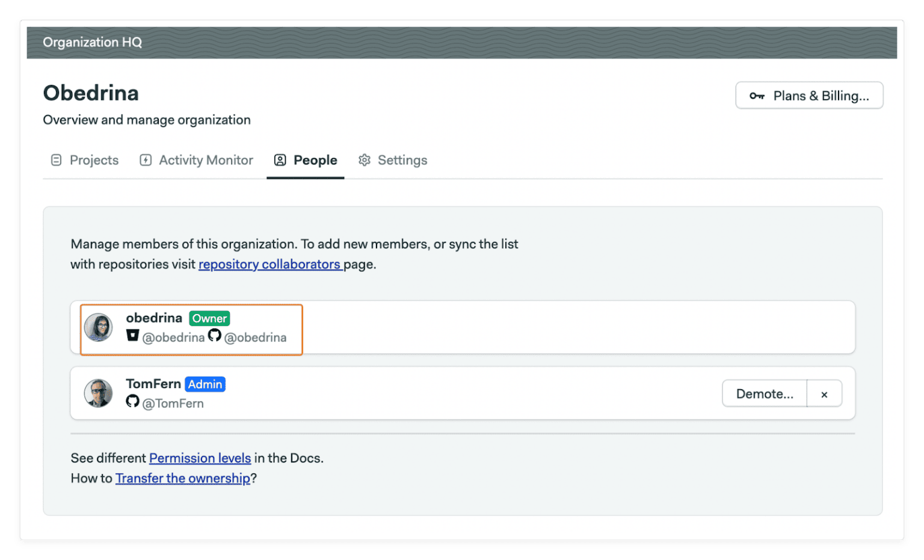This screenshot has height=560, width=924.
Task: Click the lightning icon for Activity Monitor
Action: pyautogui.click(x=145, y=160)
